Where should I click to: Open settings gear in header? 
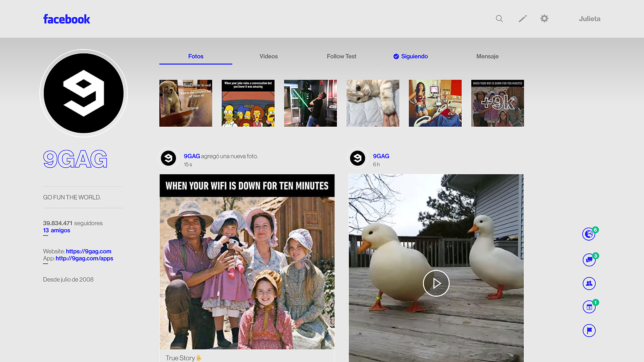[544, 19]
